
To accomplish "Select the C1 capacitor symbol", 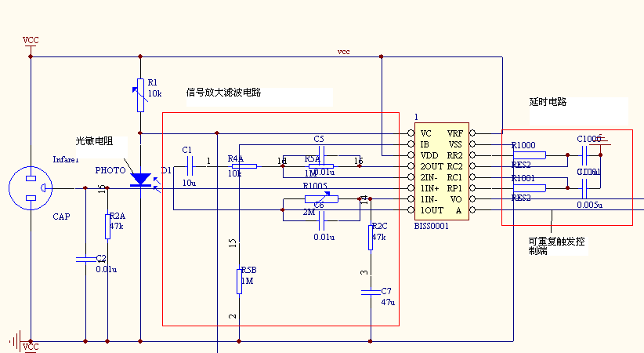I will tap(190, 166).
